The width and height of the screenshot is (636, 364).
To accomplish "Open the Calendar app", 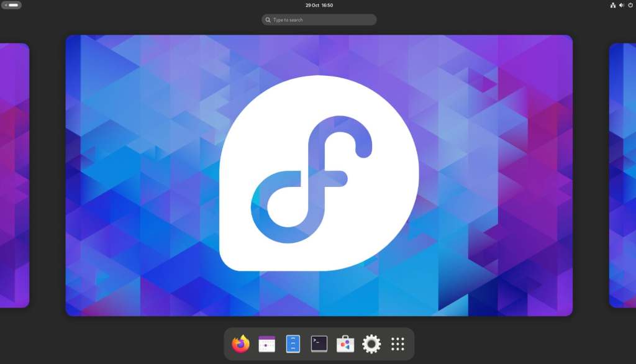I will (266, 344).
